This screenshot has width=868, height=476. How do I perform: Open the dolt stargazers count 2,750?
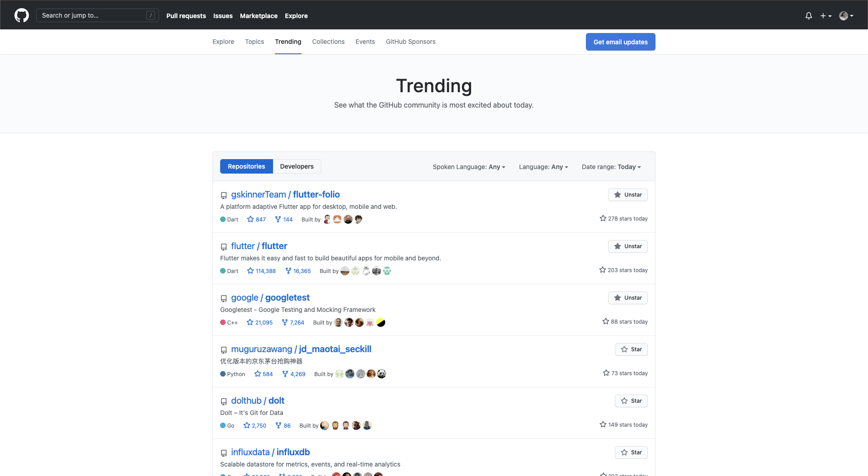coord(255,425)
